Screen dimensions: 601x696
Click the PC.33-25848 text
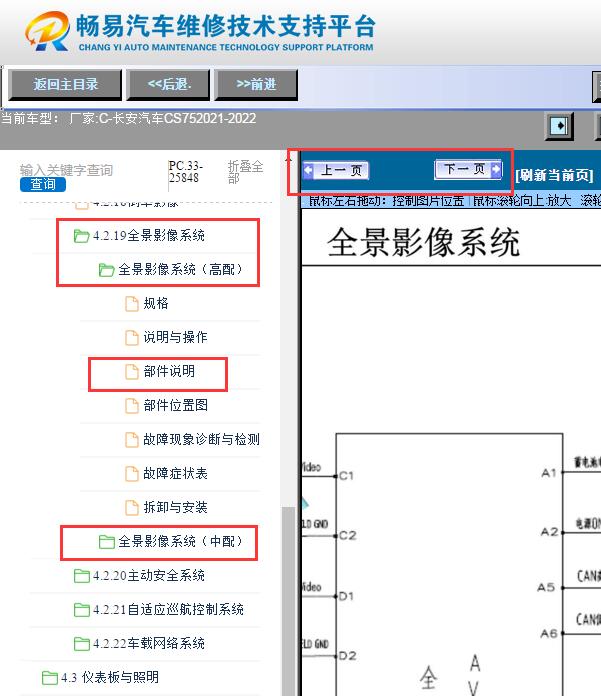tap(186, 172)
